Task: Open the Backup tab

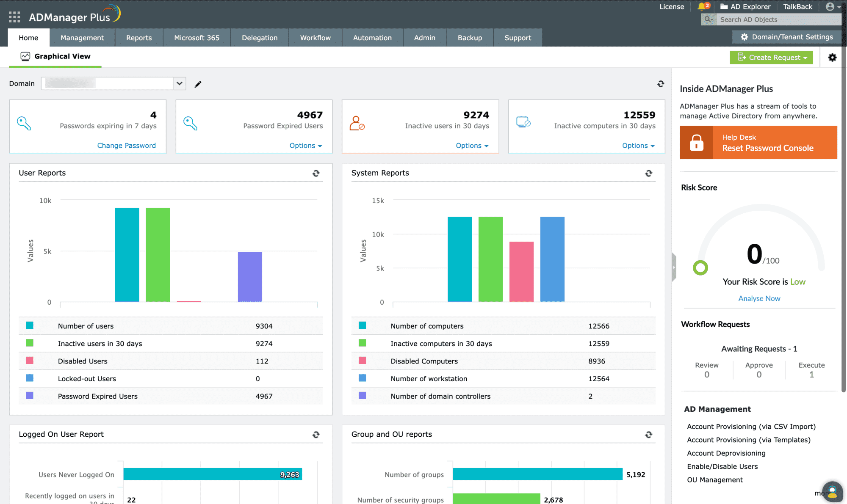Action: point(470,38)
